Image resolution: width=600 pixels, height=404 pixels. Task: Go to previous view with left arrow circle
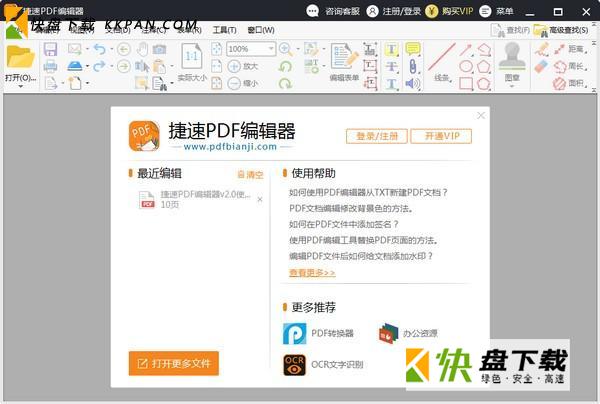point(124,49)
